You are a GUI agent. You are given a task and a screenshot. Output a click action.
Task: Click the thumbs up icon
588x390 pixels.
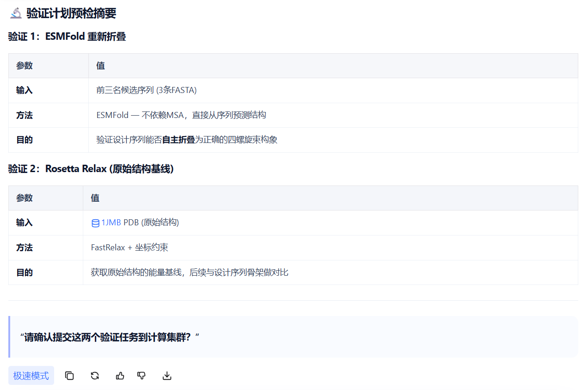click(x=120, y=376)
